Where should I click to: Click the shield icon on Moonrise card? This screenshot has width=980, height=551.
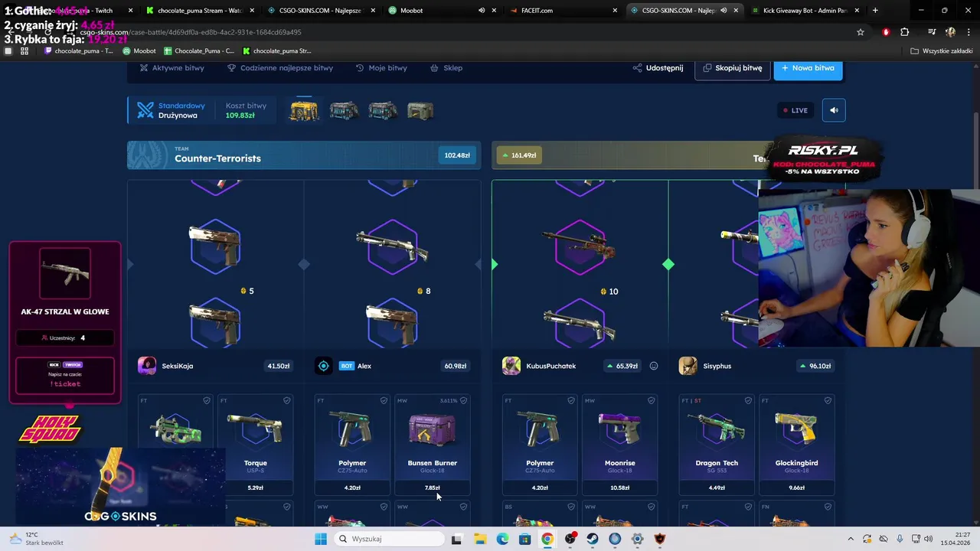pos(652,400)
